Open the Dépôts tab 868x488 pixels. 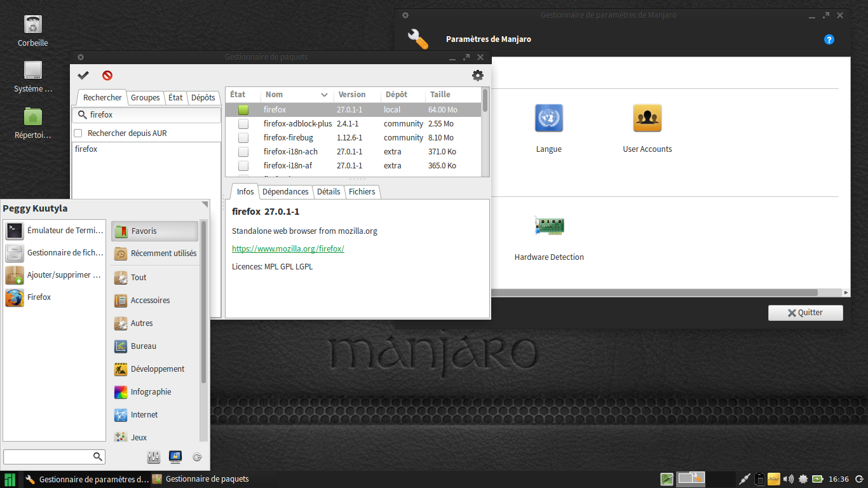click(x=203, y=97)
